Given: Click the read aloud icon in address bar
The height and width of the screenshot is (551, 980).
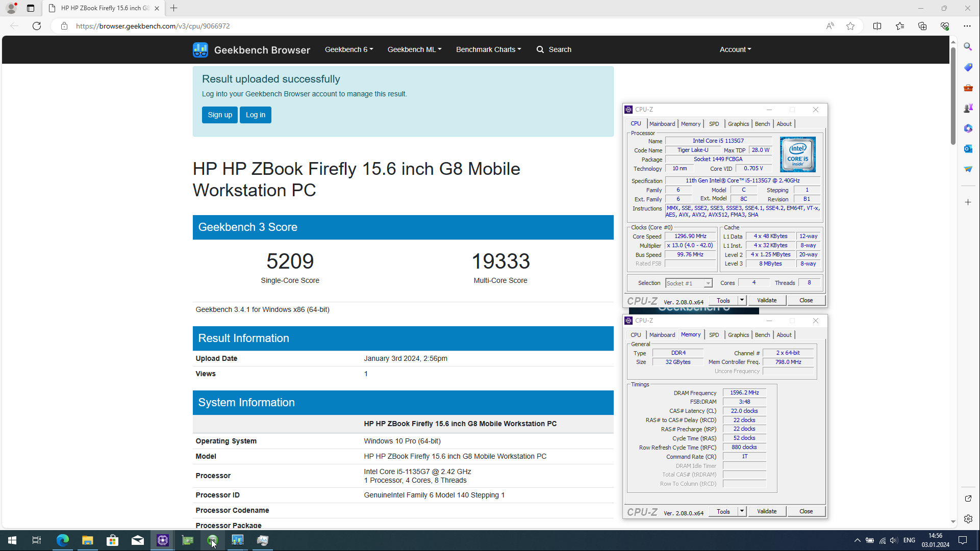Looking at the screenshot, I should coord(830,26).
